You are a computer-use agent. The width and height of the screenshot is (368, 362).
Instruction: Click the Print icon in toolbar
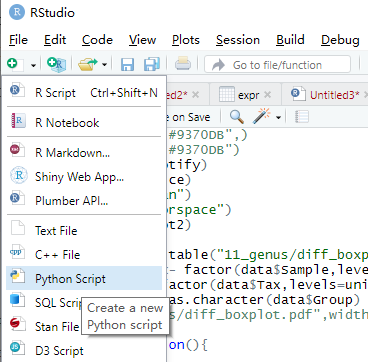tap(183, 63)
